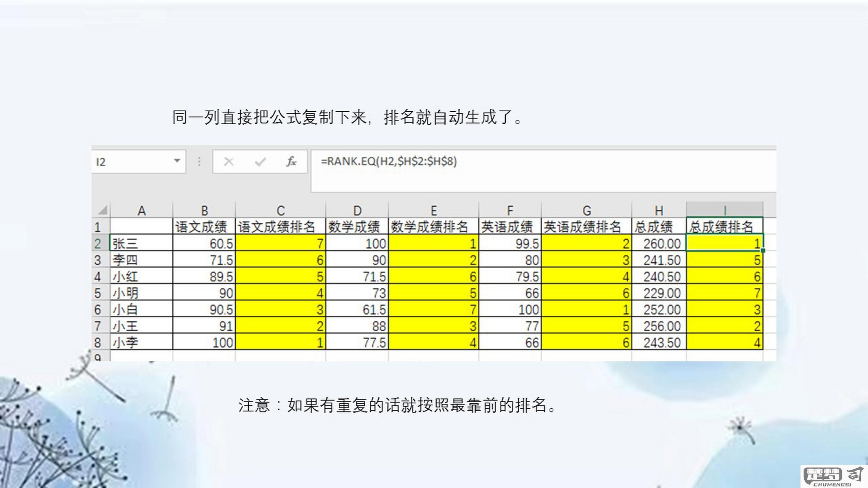Click the total score cell 252.00
This screenshot has height=488, width=868.
tap(659, 309)
